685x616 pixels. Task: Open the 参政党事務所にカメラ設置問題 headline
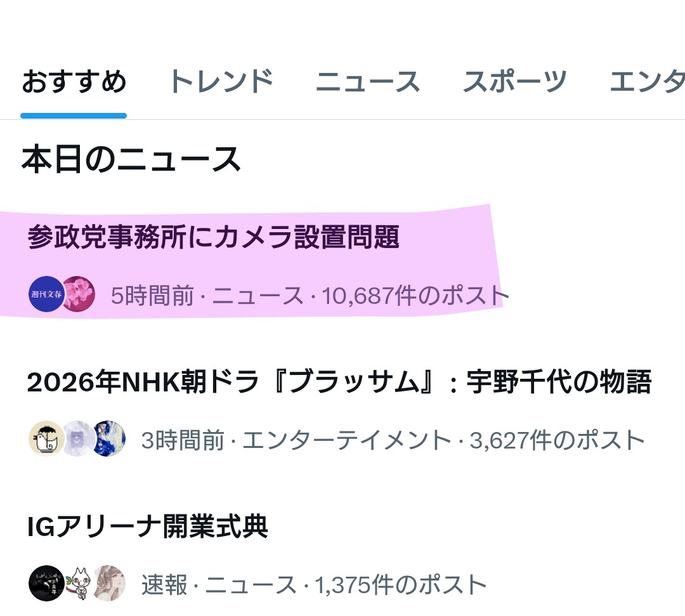point(214,237)
